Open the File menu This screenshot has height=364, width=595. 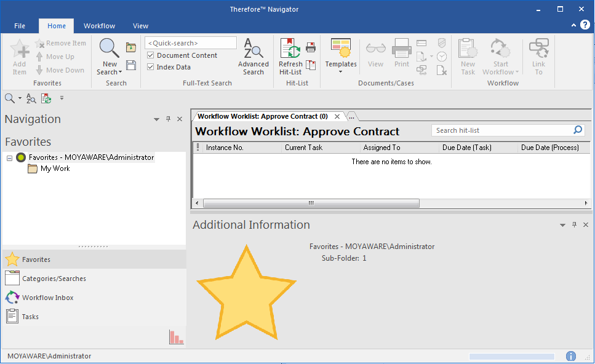[x=19, y=26]
